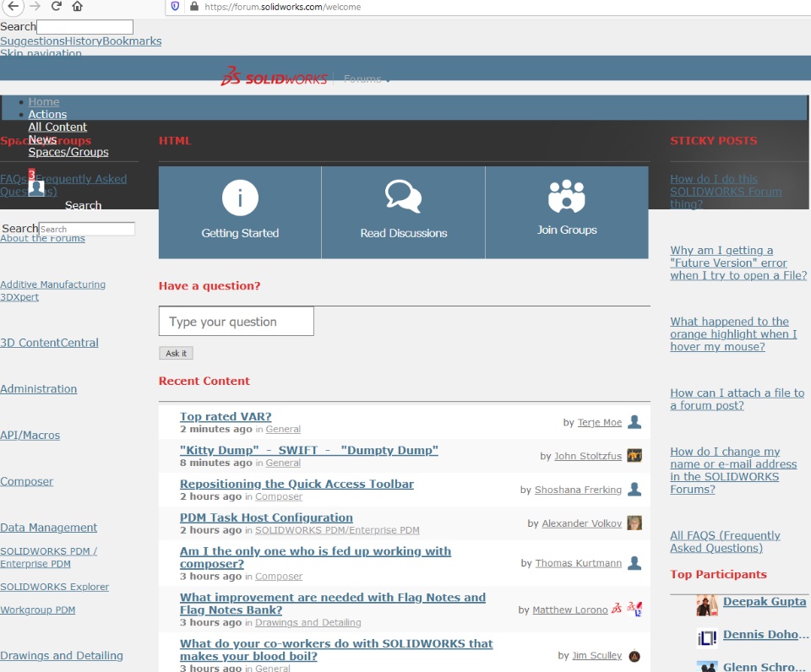Click the browser forward arrow
The height and width of the screenshot is (672, 811).
(35, 6)
